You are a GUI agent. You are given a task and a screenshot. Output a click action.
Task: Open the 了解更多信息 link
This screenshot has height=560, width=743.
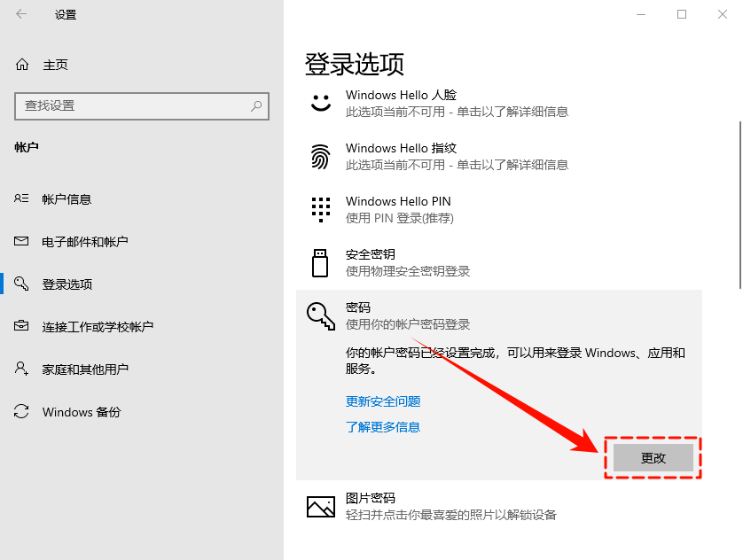(382, 426)
